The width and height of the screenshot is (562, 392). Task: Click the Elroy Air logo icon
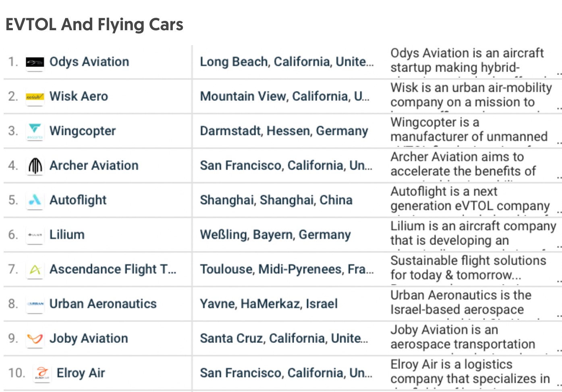[x=42, y=373]
